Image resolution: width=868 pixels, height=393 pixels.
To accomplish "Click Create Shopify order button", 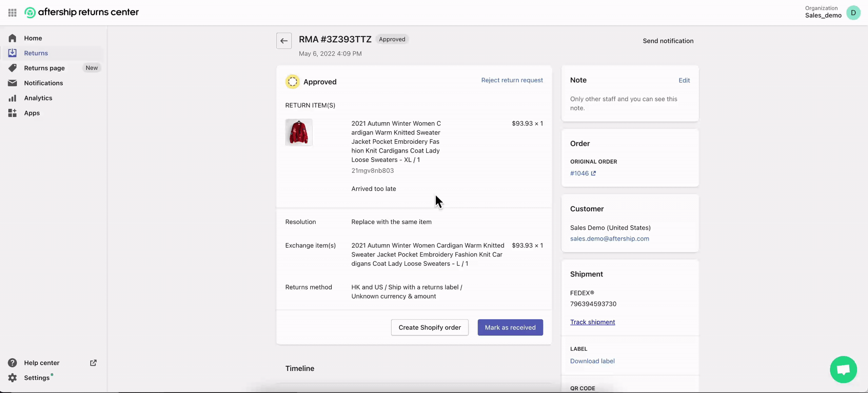I will click(430, 327).
